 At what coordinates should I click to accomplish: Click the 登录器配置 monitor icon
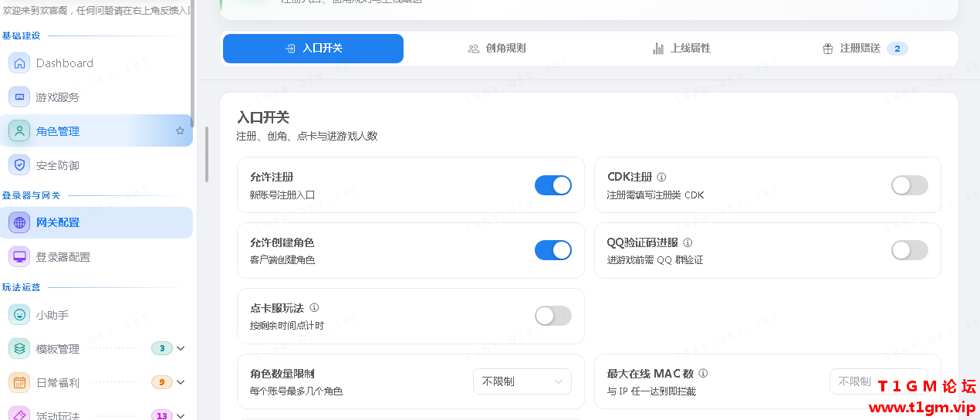pyautogui.click(x=19, y=256)
